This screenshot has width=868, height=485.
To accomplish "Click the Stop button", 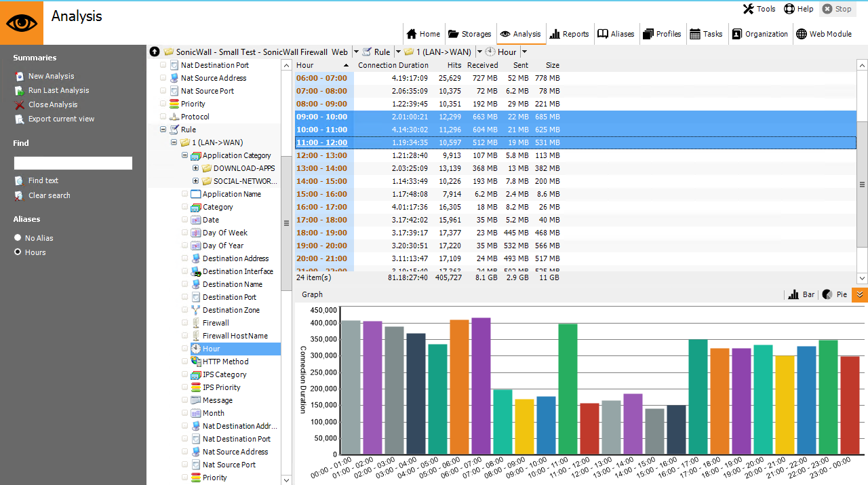I will (x=837, y=9).
